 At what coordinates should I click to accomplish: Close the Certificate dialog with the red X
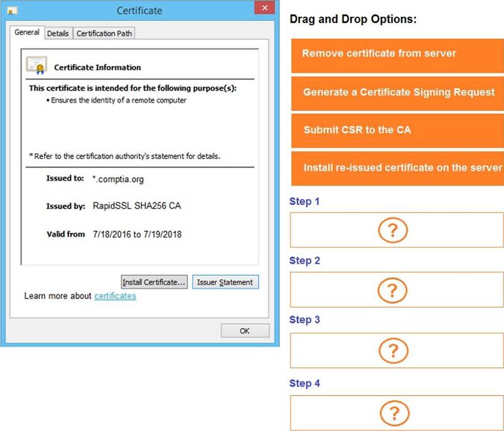(x=264, y=8)
